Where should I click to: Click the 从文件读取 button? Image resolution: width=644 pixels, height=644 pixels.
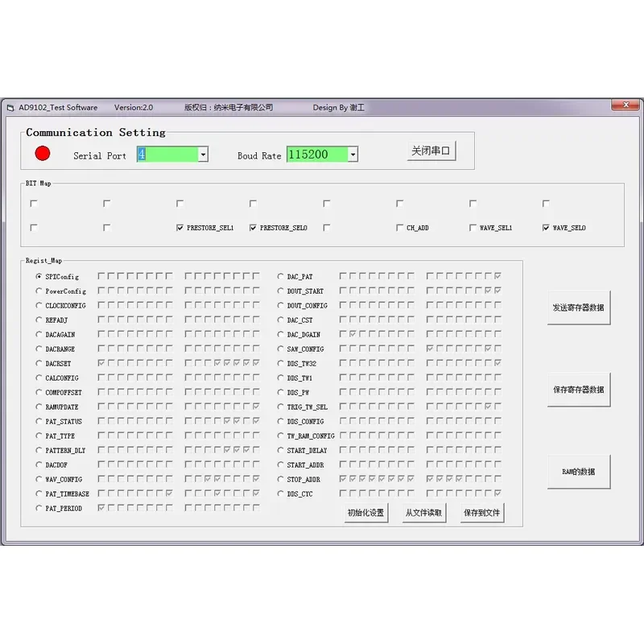point(423,513)
